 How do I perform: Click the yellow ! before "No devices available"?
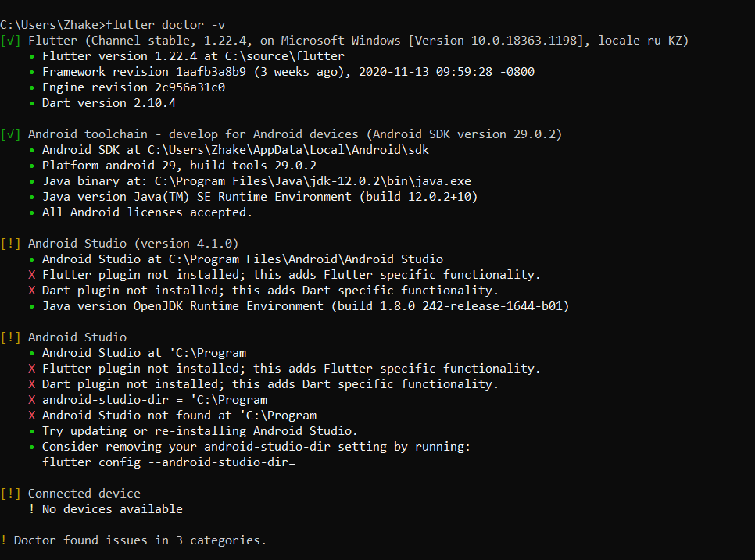[32, 509]
